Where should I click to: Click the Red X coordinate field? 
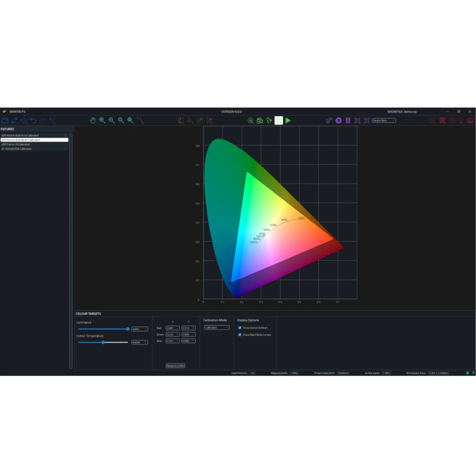(172, 328)
